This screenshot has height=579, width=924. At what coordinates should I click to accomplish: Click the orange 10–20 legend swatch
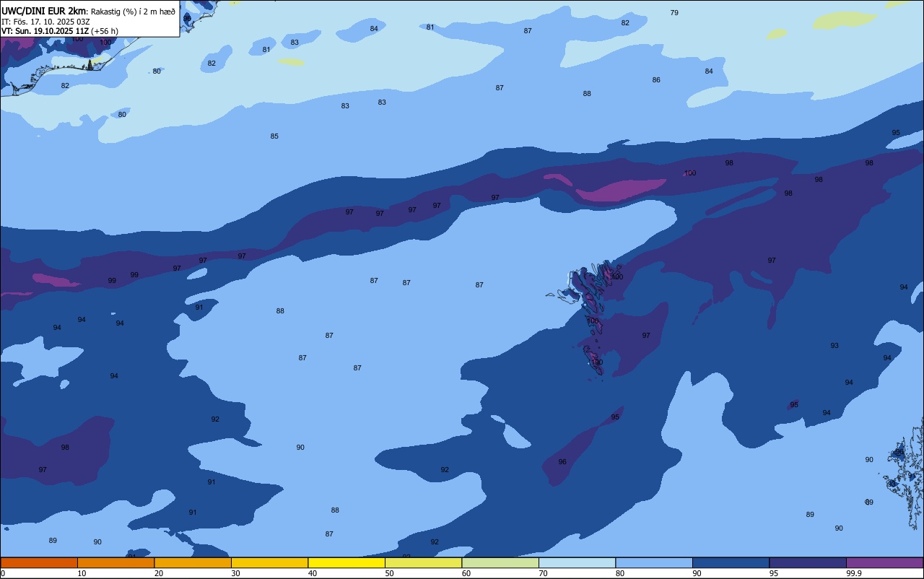tap(115, 562)
